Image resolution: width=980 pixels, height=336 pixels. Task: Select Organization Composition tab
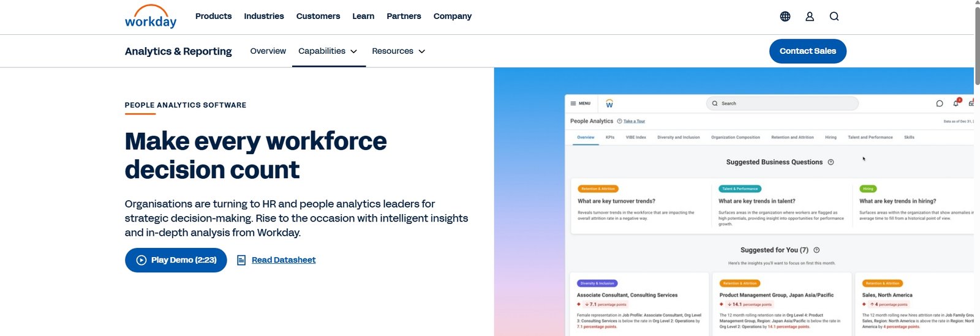click(736, 138)
